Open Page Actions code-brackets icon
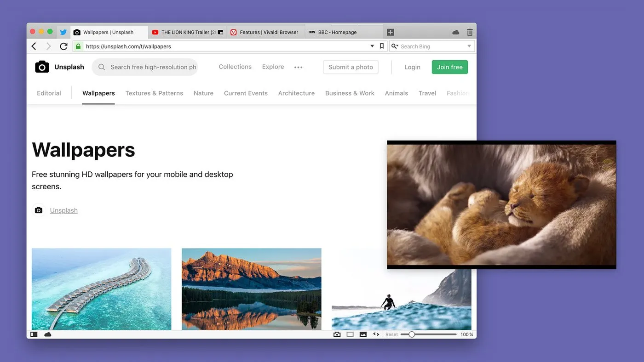The width and height of the screenshot is (644, 362). 376,334
